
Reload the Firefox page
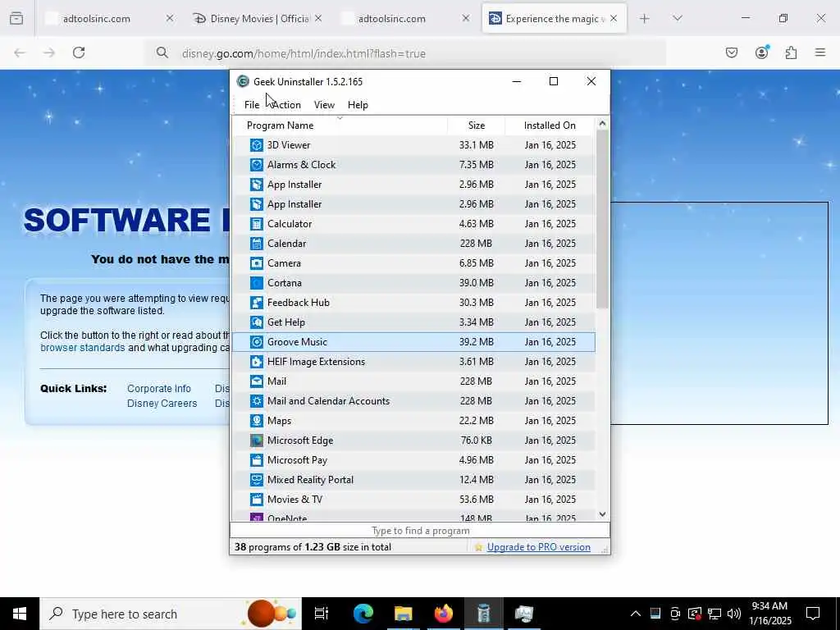pos(79,52)
